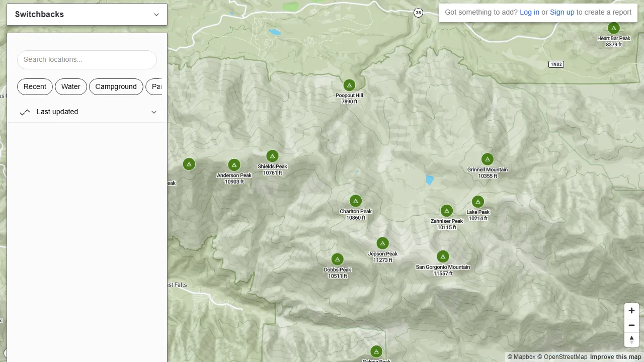Click the Jepson Peak marker
The height and width of the screenshot is (362, 644).
point(382,243)
